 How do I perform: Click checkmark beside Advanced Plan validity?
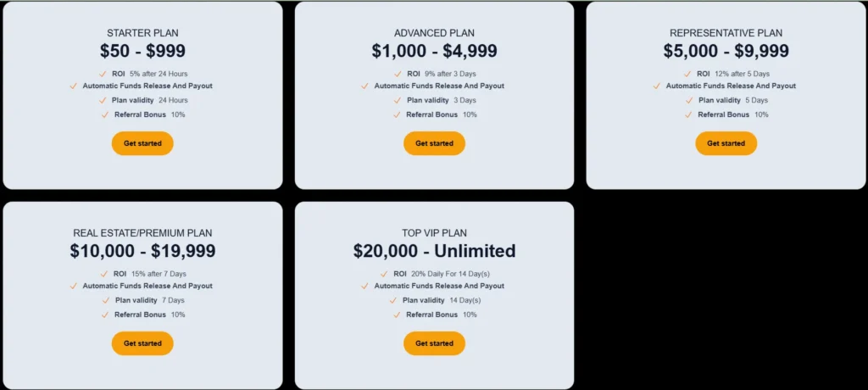pyautogui.click(x=398, y=100)
